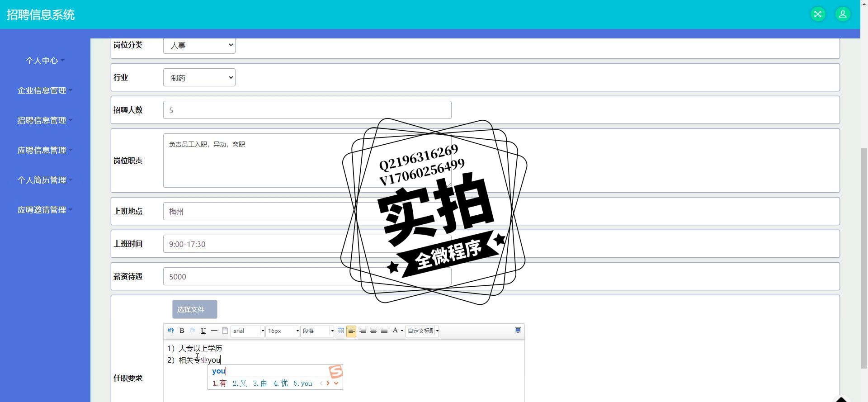Expand 应聘信息管理 sidebar menu

pyautogui.click(x=45, y=150)
